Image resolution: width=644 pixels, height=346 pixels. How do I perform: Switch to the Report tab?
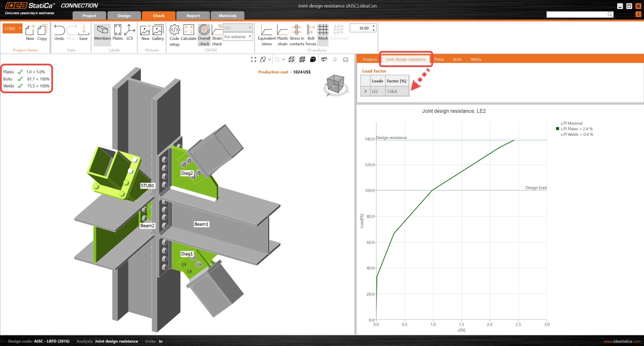pos(193,15)
